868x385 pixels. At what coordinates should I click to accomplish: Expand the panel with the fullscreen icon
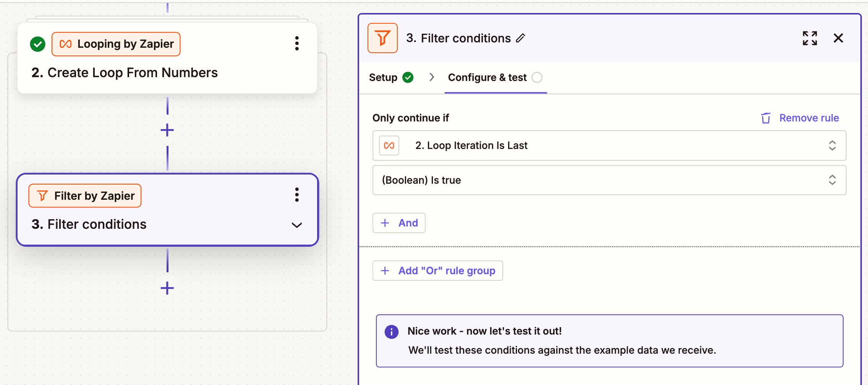coord(810,38)
